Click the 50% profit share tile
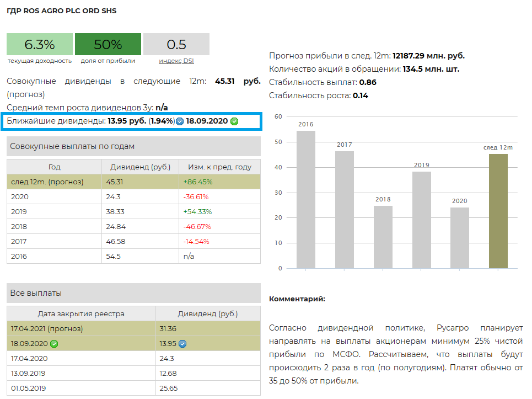 (x=108, y=44)
